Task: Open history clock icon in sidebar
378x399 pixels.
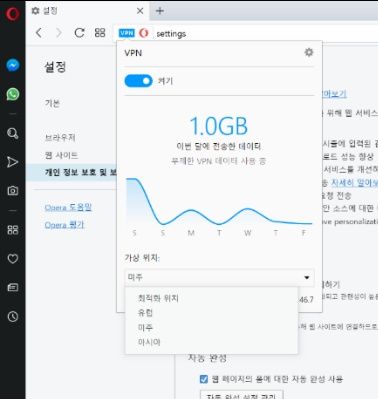Action: (13, 316)
